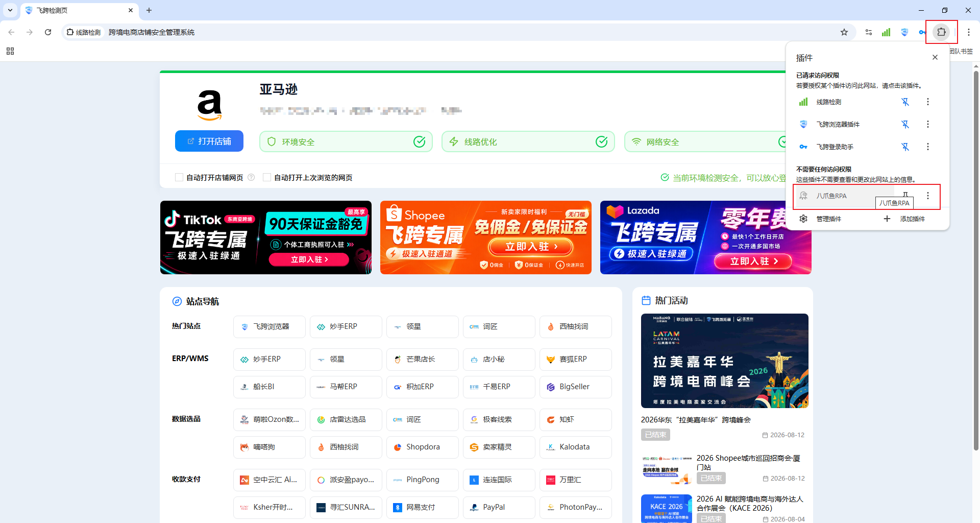The image size is (980, 523).
Task: Open the 万里汇 payment link
Action: (x=576, y=480)
